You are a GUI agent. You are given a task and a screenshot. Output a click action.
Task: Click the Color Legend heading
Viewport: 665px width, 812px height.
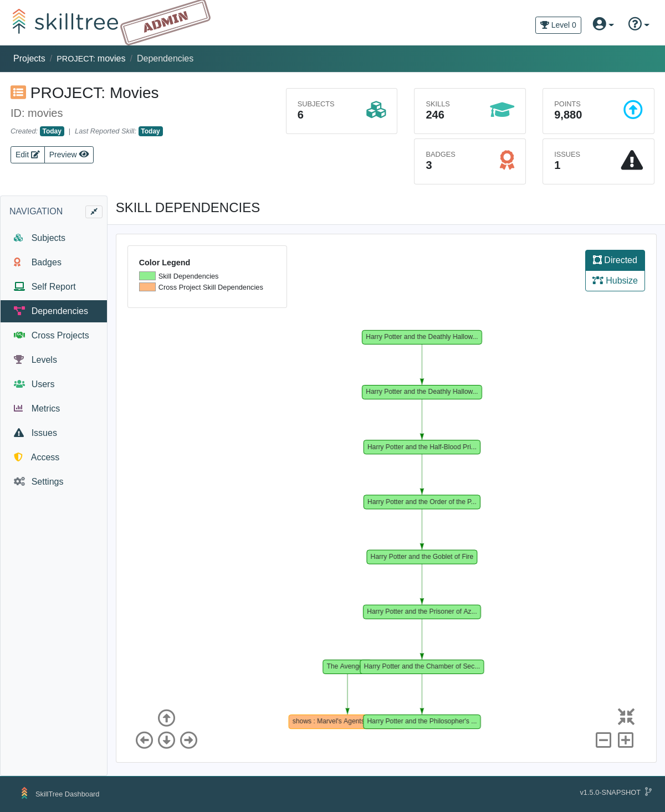click(165, 263)
